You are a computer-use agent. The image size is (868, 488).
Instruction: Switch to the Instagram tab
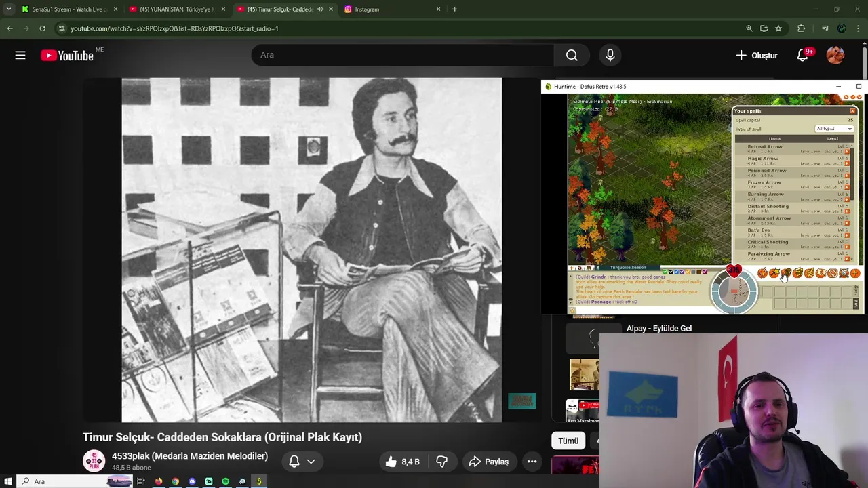click(393, 9)
